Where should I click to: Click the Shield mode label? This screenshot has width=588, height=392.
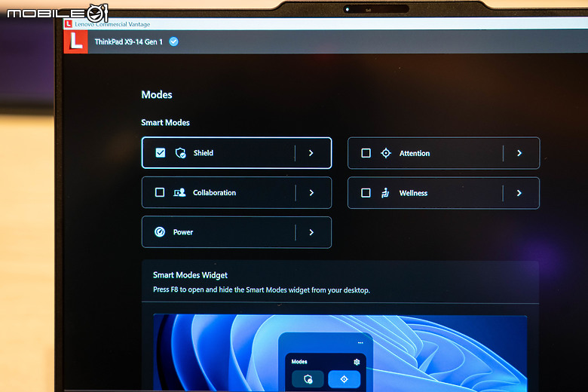click(x=204, y=153)
